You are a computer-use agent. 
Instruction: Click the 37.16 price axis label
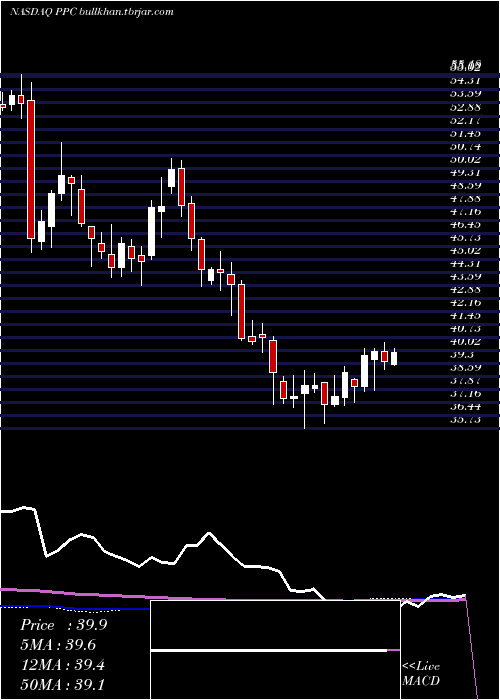(x=465, y=394)
